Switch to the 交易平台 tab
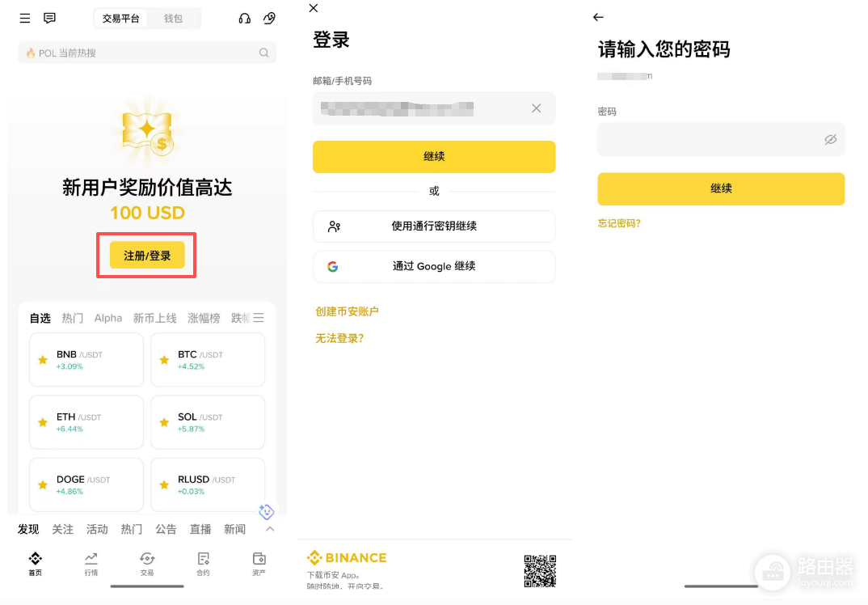The width and height of the screenshot is (868, 605). (x=120, y=19)
